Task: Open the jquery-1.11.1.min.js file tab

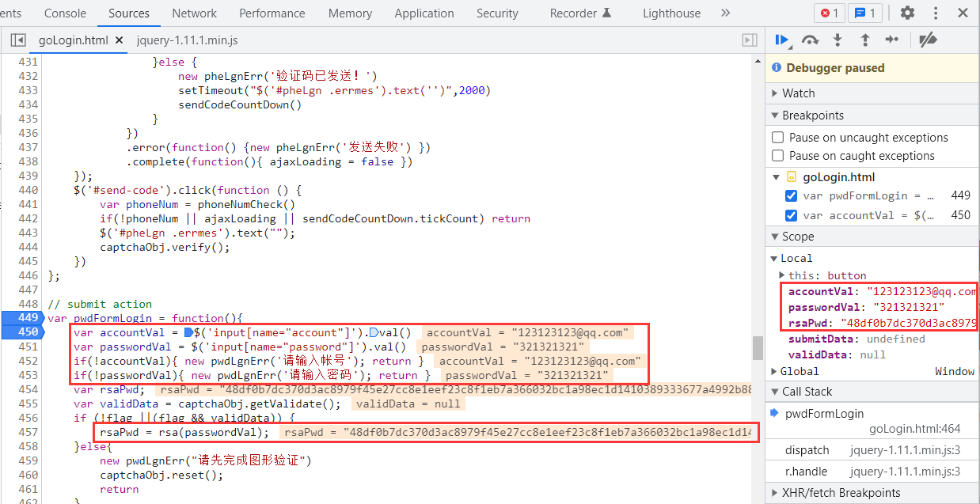Action: (x=187, y=40)
